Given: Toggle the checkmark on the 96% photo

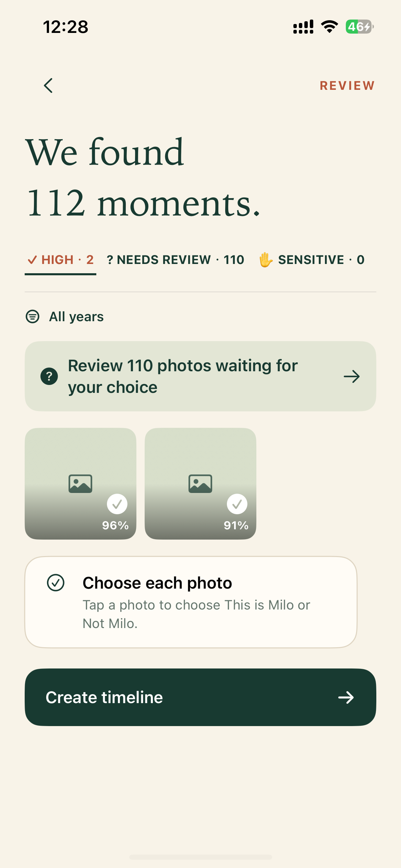Looking at the screenshot, I should point(117,504).
